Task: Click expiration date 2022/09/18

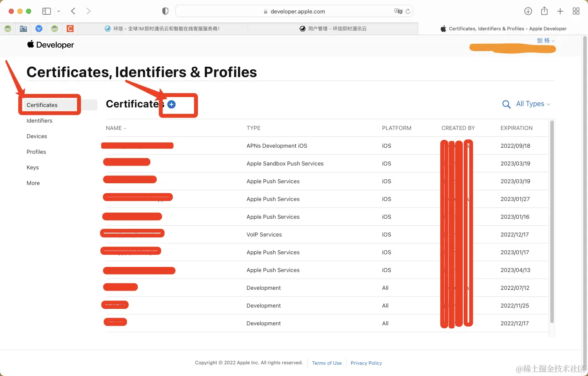Action: [515, 146]
